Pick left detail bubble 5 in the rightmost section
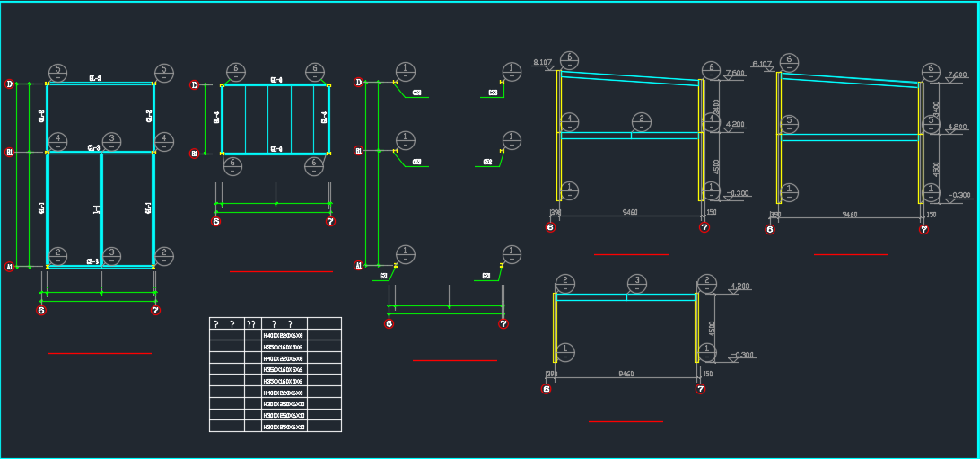 click(x=790, y=124)
